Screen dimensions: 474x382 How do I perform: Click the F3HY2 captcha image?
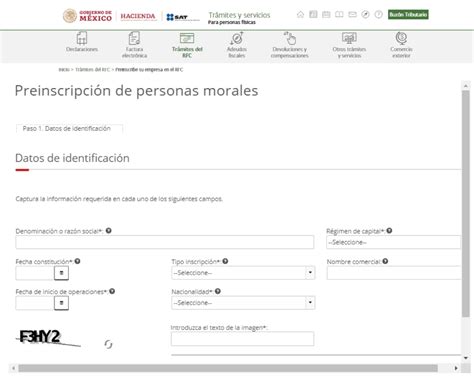[48, 337]
